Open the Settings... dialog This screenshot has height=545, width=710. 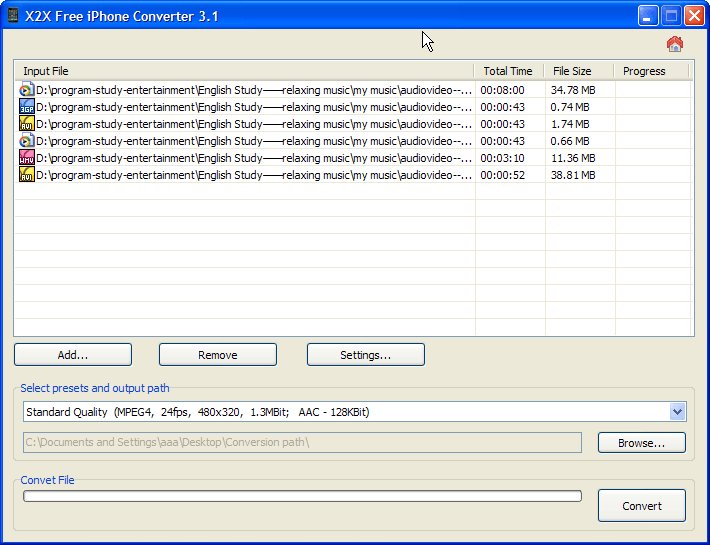click(x=365, y=354)
